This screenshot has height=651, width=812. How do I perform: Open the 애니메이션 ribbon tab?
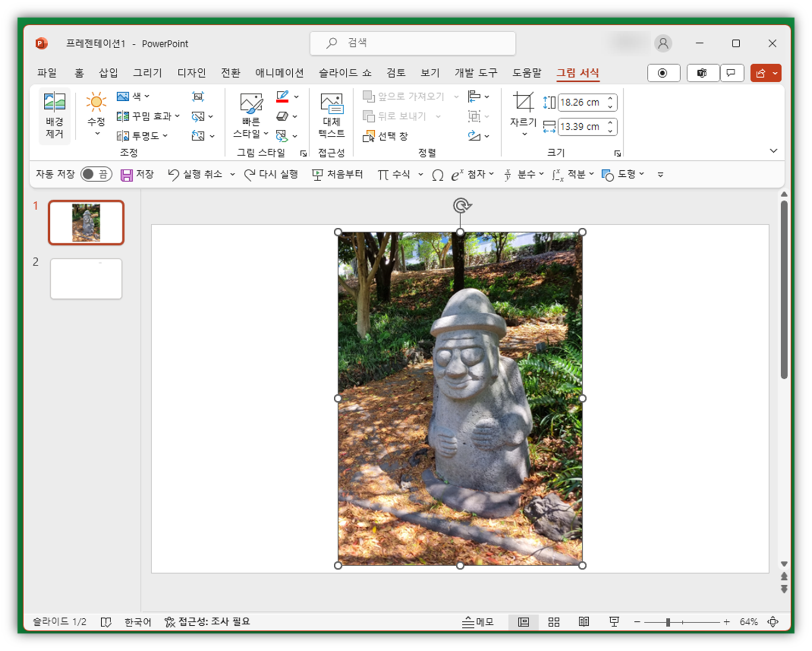click(280, 73)
